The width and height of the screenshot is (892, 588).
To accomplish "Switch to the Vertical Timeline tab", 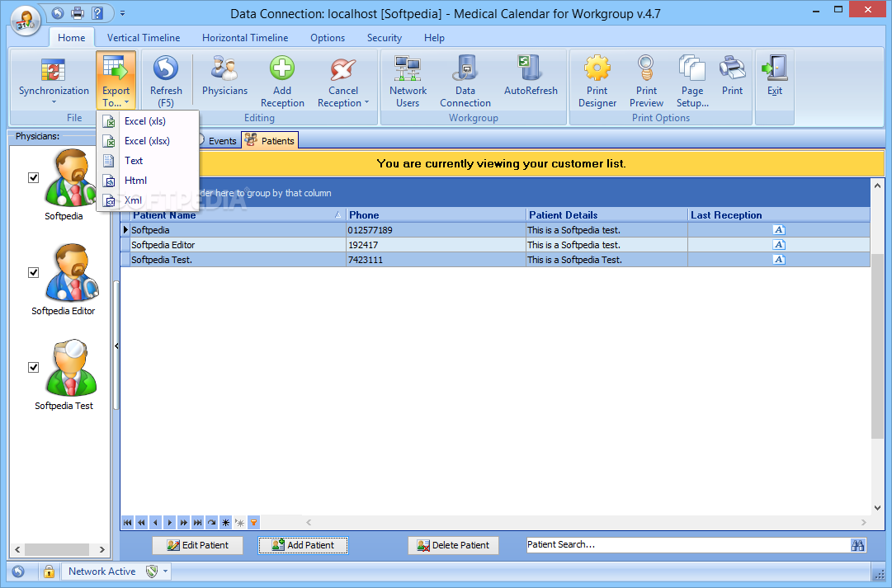I will 144,38.
